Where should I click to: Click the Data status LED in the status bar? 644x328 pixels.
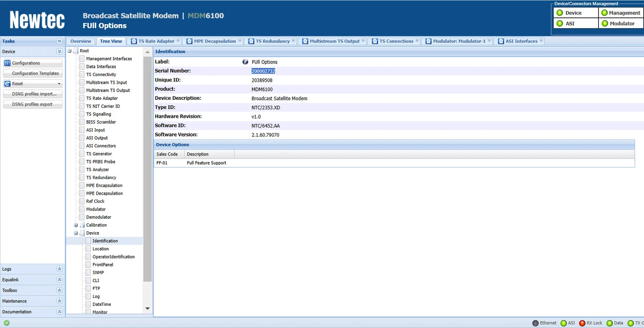pyautogui.click(x=610, y=323)
